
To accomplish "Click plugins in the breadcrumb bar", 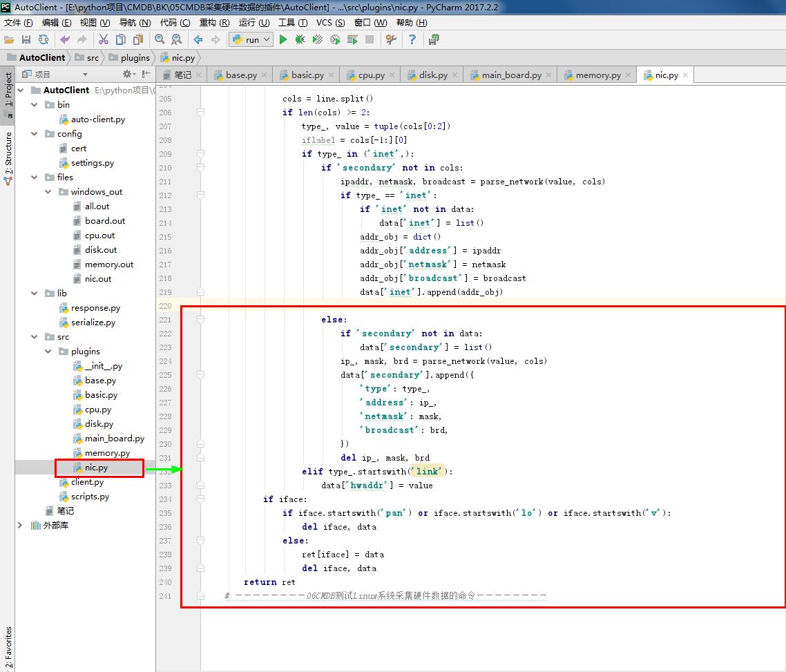I will coord(135,57).
